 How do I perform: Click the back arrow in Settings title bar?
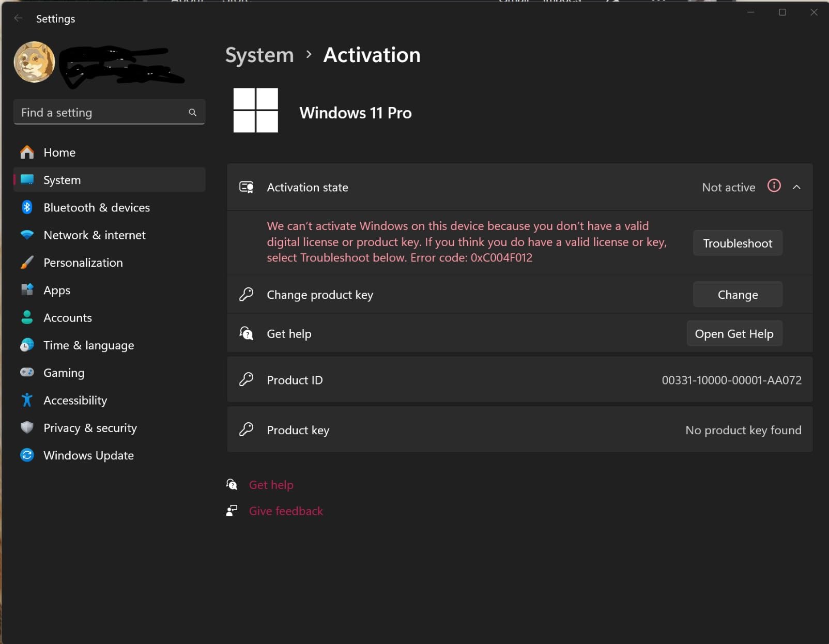click(19, 19)
